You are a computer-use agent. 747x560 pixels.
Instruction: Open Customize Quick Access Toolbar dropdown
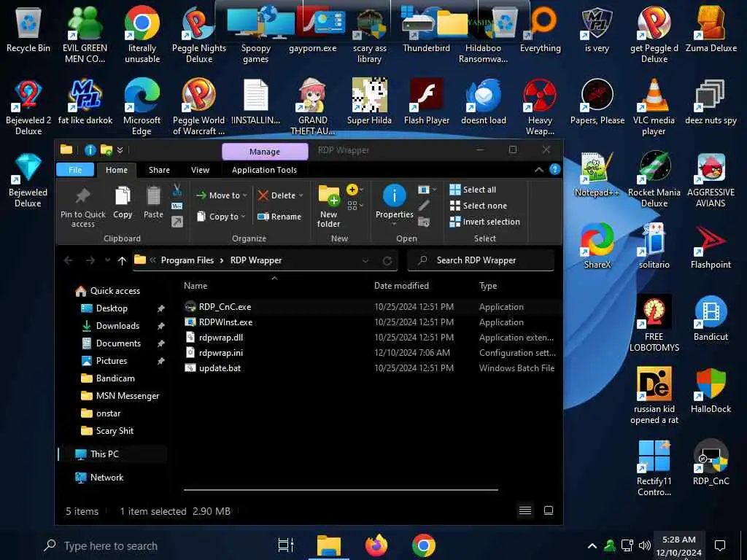(120, 150)
